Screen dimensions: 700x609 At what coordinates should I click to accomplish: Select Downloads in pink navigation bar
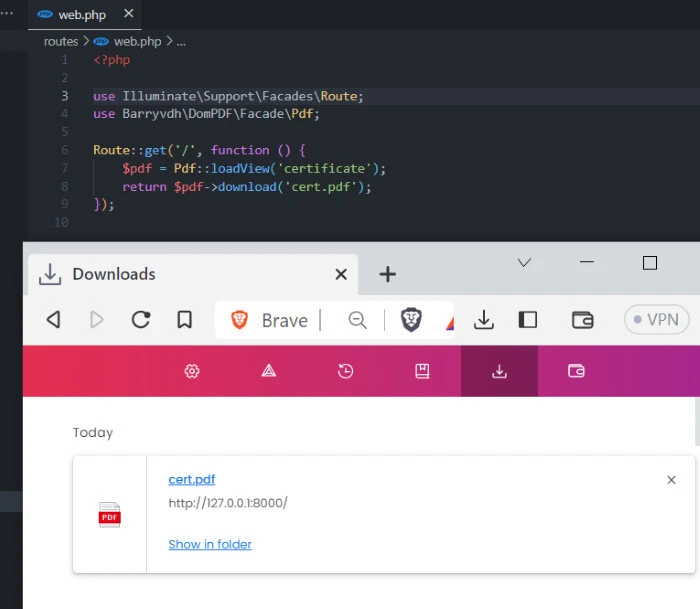pyautogui.click(x=499, y=371)
